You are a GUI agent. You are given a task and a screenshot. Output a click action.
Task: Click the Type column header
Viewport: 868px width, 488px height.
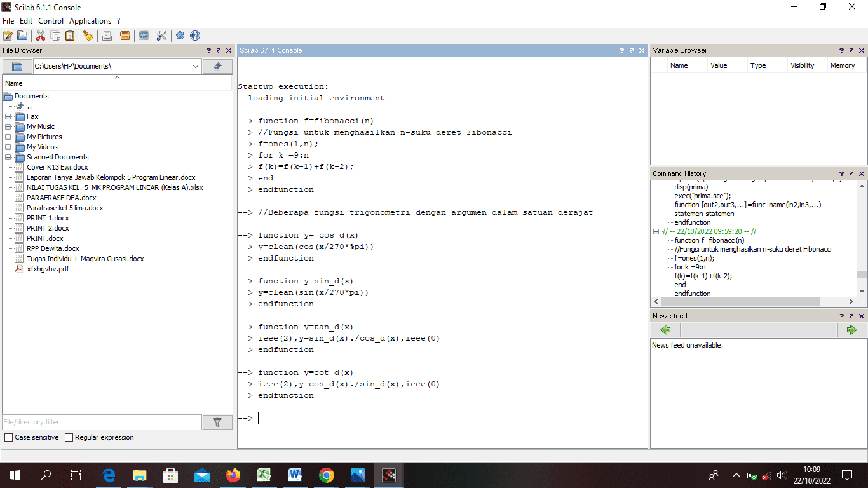[x=767, y=65]
